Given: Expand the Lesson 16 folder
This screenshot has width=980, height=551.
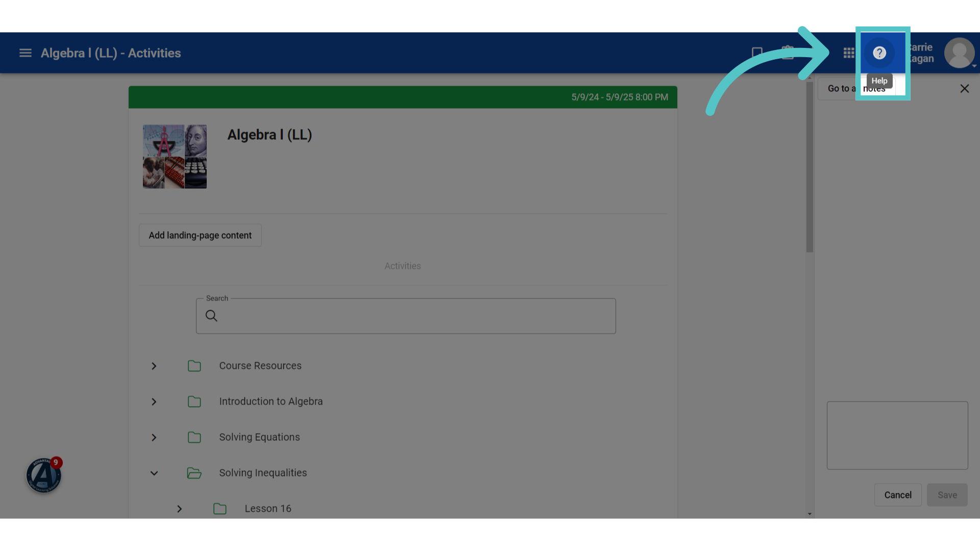Looking at the screenshot, I should 179,509.
